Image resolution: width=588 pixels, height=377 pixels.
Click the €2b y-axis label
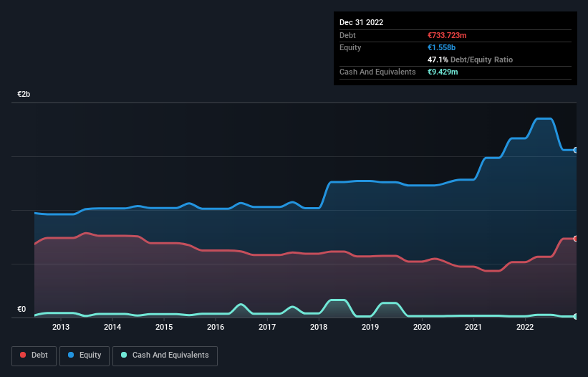click(24, 94)
